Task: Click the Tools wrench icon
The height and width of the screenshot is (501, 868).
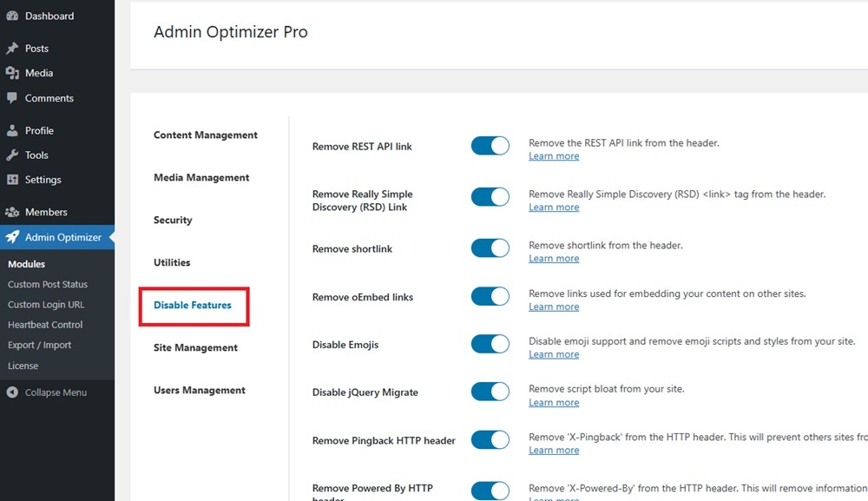Action: pyautogui.click(x=12, y=155)
